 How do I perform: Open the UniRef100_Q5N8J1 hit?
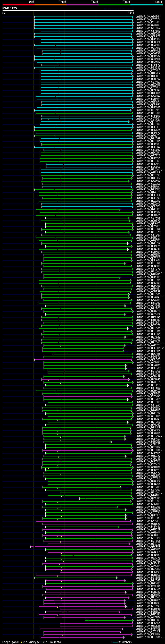[x=148, y=524]
